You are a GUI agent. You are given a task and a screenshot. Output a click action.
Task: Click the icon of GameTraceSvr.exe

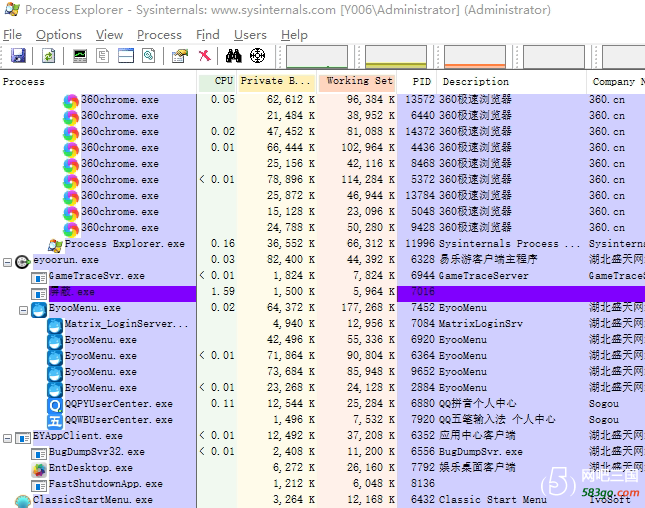point(39,278)
